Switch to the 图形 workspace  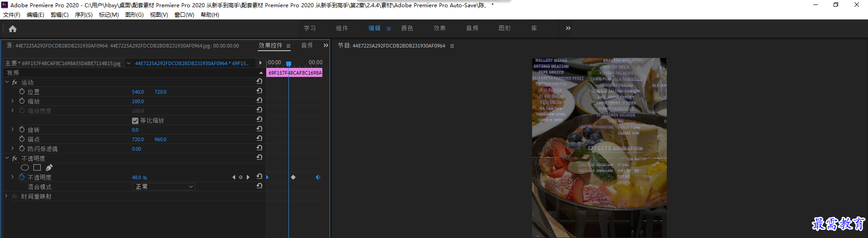click(x=505, y=28)
